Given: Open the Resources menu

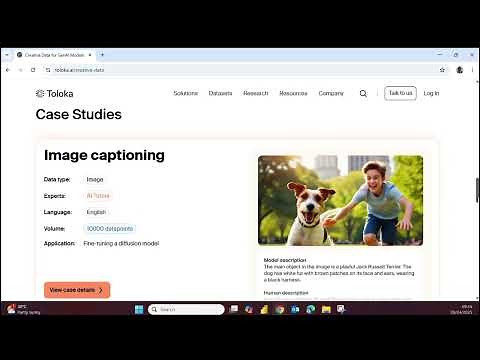Looking at the screenshot, I should point(293,93).
